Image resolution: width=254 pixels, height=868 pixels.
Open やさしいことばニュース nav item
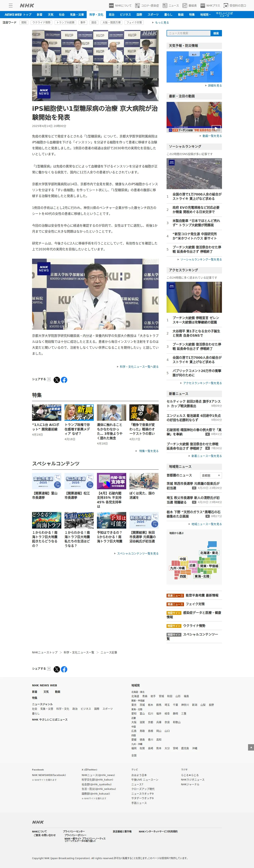224,14
